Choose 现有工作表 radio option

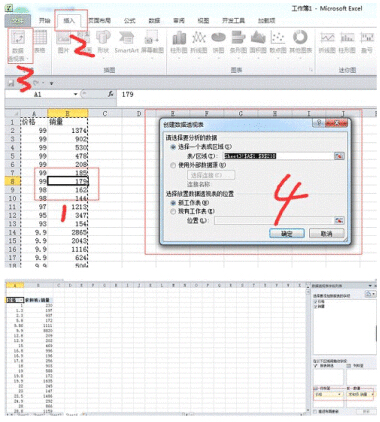(x=173, y=211)
